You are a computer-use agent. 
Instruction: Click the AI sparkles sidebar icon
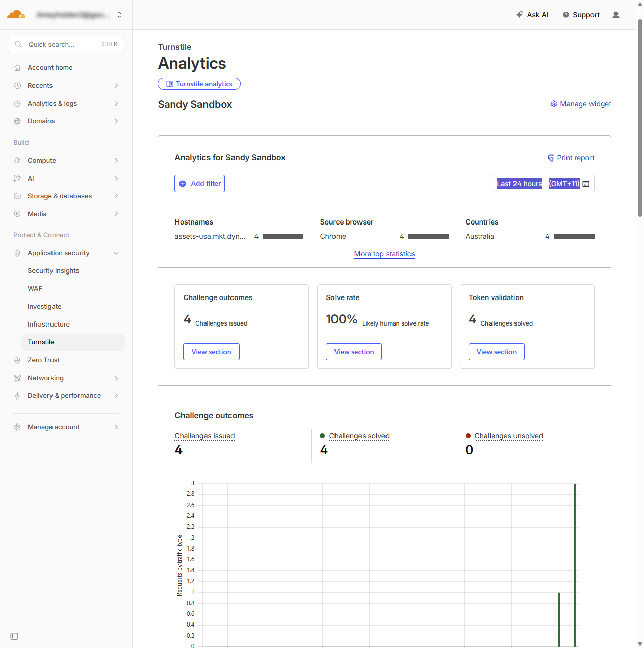17,178
